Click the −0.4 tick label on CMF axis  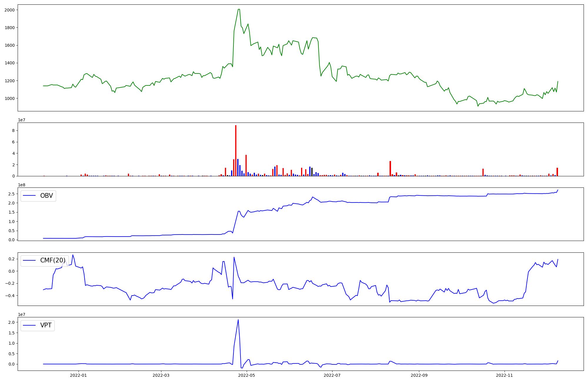coord(10,296)
